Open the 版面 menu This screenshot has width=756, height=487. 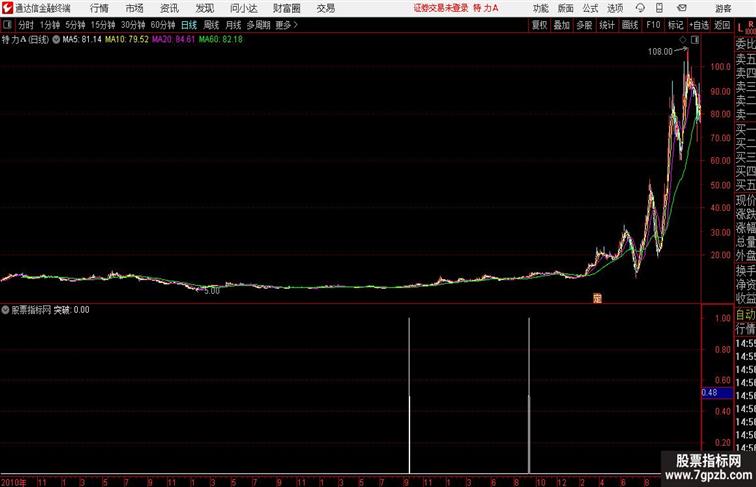point(566,8)
